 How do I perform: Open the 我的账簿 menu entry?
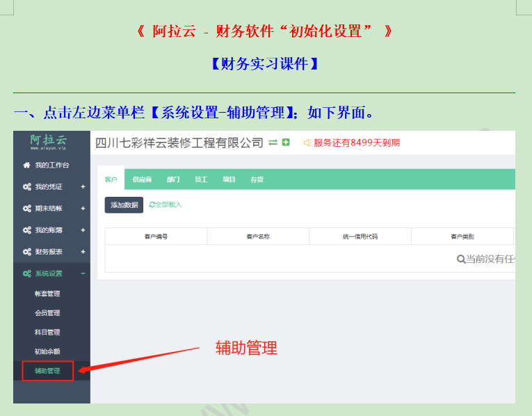pyautogui.click(x=51, y=230)
